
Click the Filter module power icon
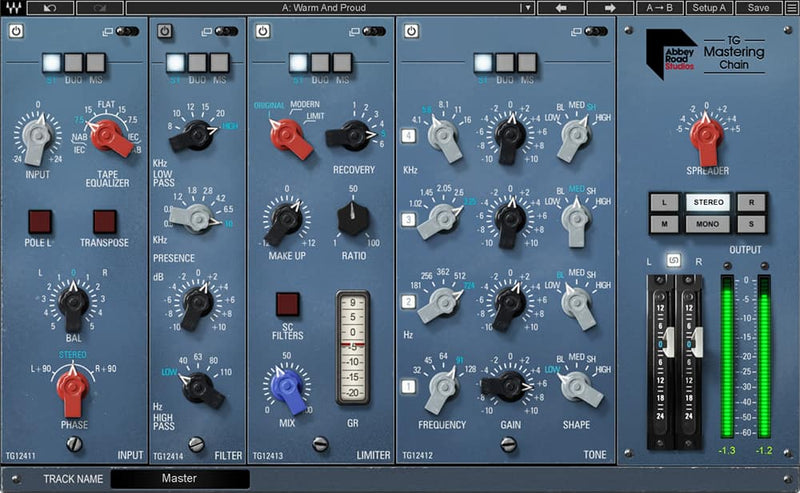[x=164, y=31]
